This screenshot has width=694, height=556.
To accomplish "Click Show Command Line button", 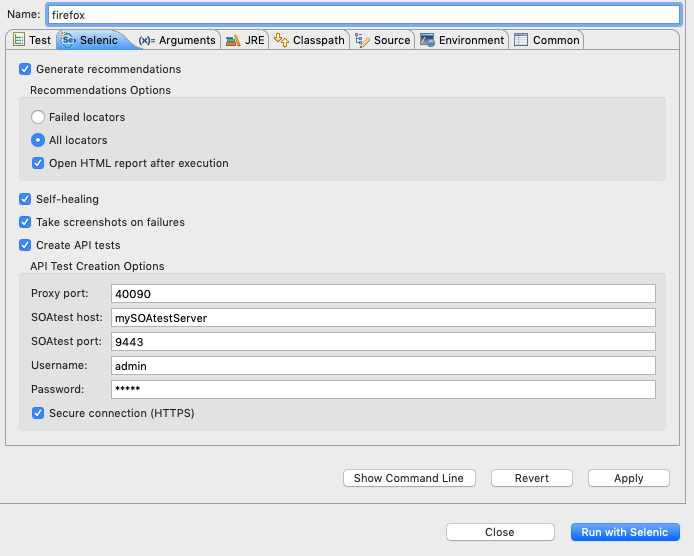I will pyautogui.click(x=409, y=478).
